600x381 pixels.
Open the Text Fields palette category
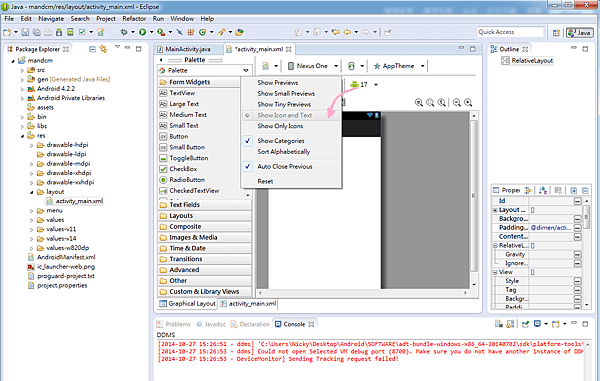pyautogui.click(x=205, y=205)
